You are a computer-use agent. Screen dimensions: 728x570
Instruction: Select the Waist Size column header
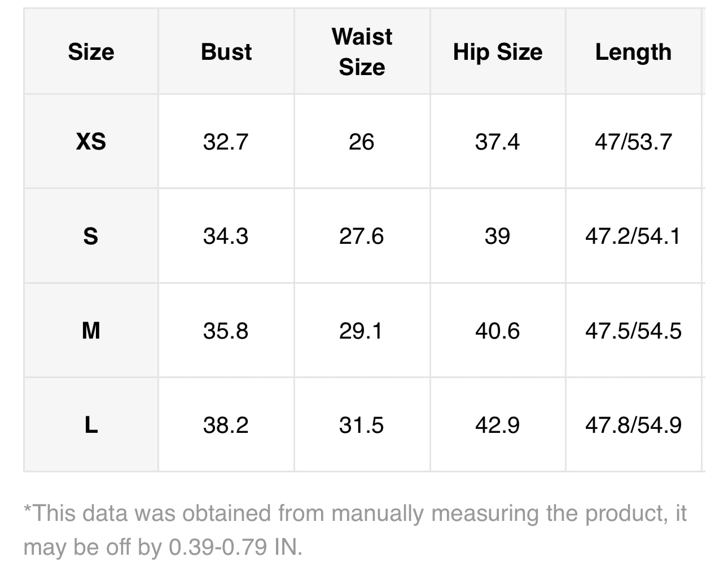[x=362, y=52]
